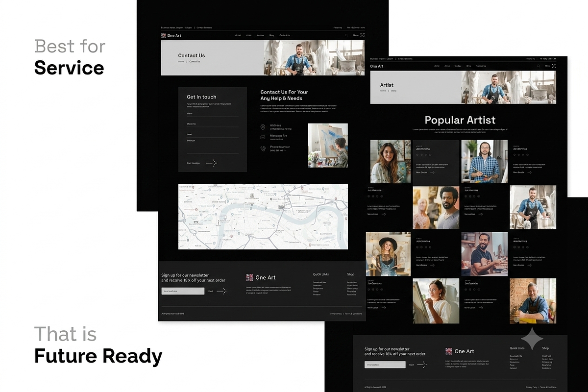Click the envelope message icon beside contact details

(x=263, y=137)
